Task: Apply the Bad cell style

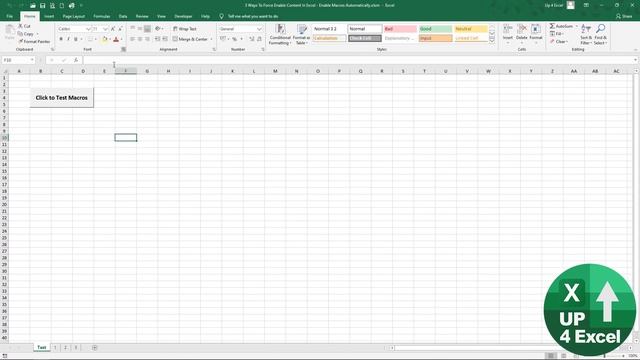Action: [x=400, y=29]
